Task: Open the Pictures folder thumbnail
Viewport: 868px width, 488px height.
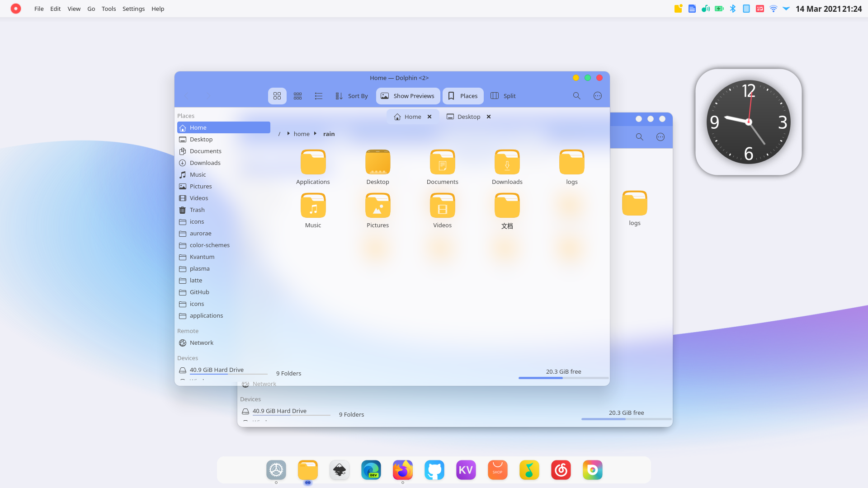Action: (377, 206)
